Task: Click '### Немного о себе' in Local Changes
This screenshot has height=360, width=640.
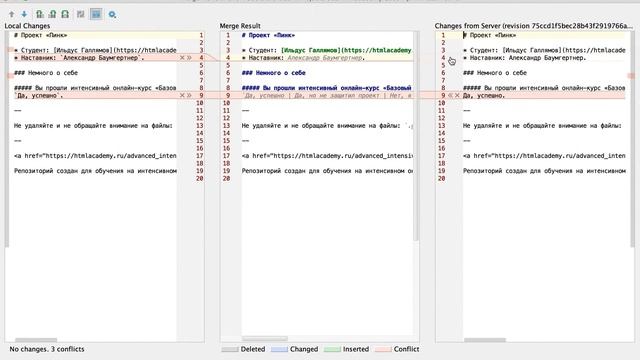Action: 46,73
